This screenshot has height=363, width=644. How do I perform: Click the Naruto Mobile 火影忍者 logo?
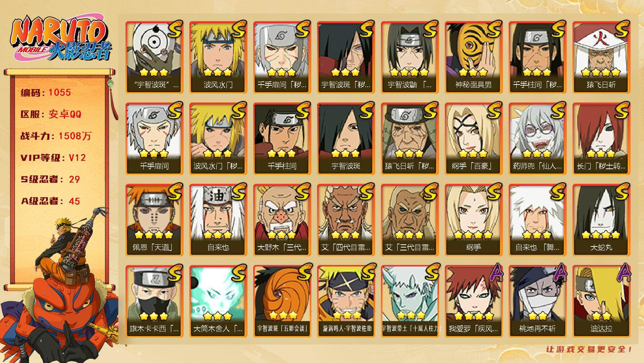click(x=60, y=39)
